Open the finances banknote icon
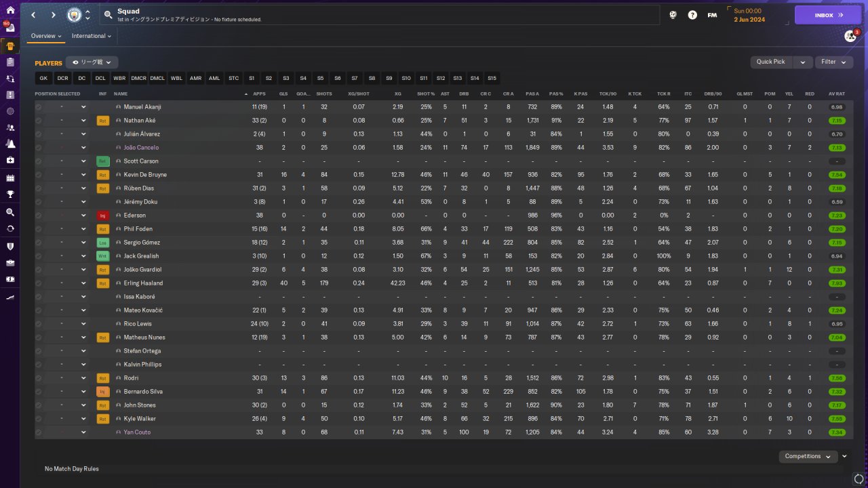 10,279
